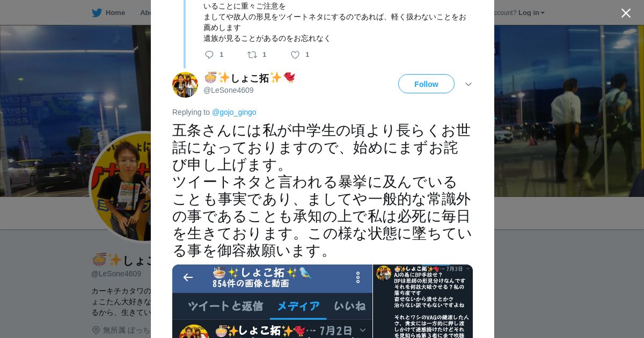This screenshot has width=644, height=338.
Task: Open the Twitter bird Home icon
Action: 97,12
